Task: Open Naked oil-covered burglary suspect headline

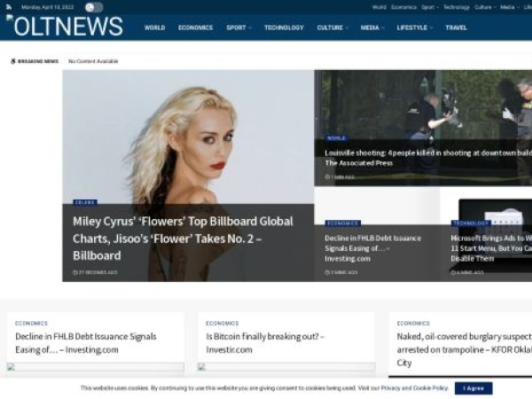Action: click(x=465, y=349)
